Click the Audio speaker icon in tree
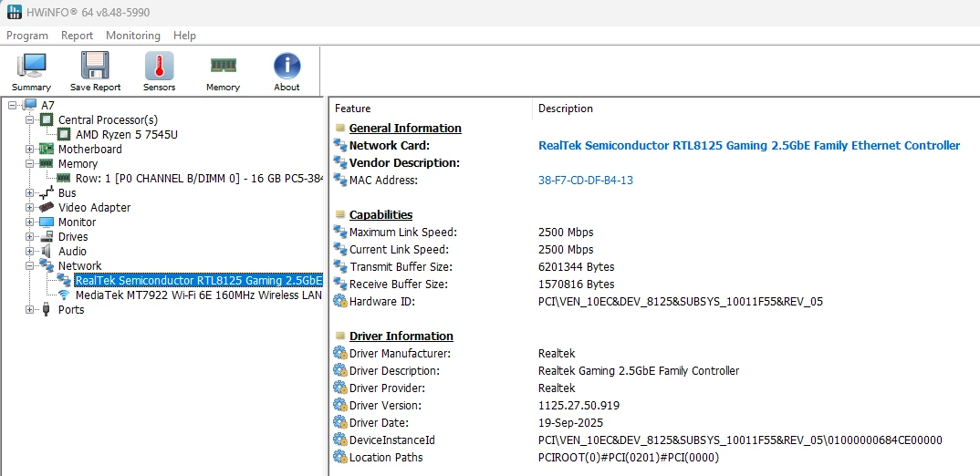The image size is (980, 476). [x=47, y=251]
